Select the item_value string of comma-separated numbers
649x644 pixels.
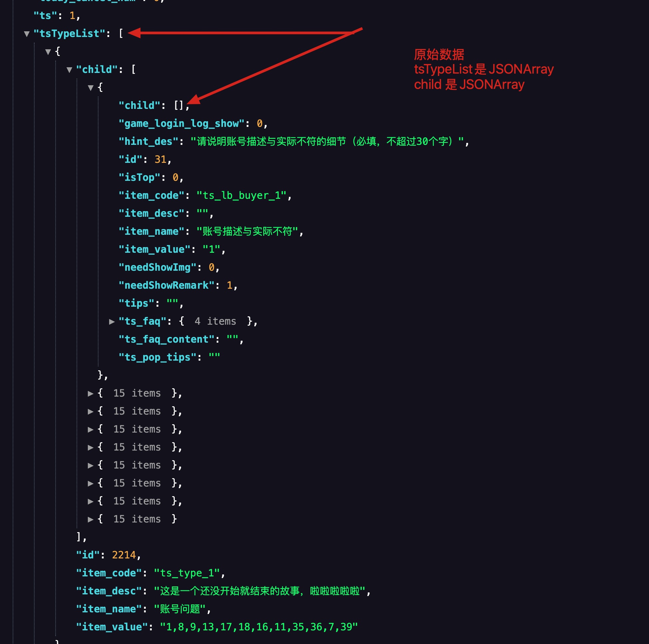pos(259,627)
